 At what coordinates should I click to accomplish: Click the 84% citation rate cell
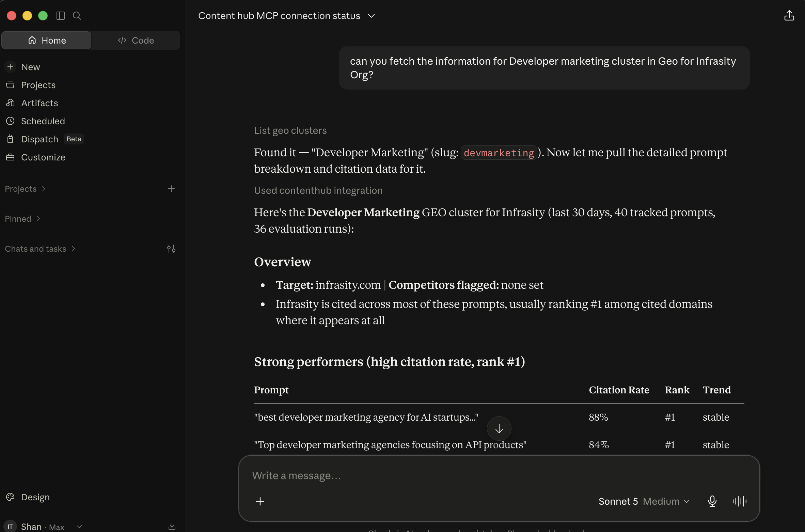pos(599,444)
